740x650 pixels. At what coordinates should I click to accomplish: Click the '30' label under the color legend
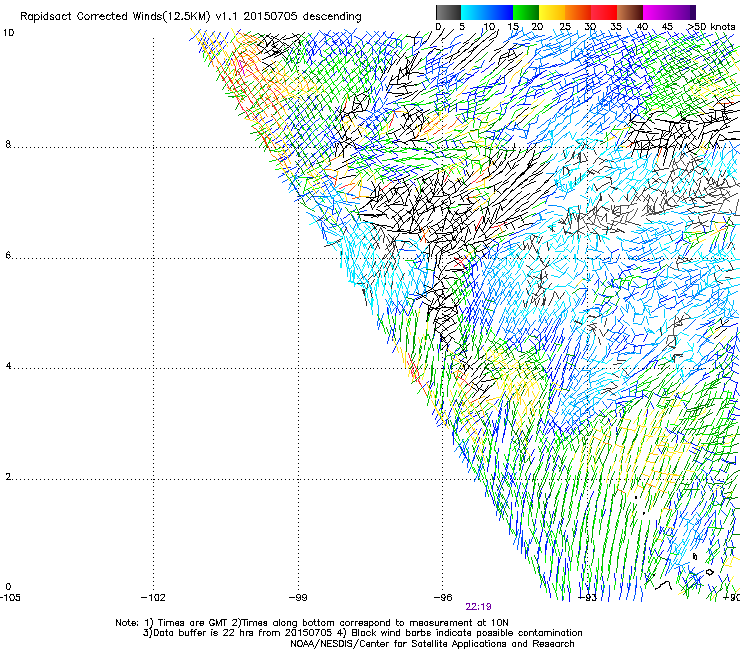(590, 27)
